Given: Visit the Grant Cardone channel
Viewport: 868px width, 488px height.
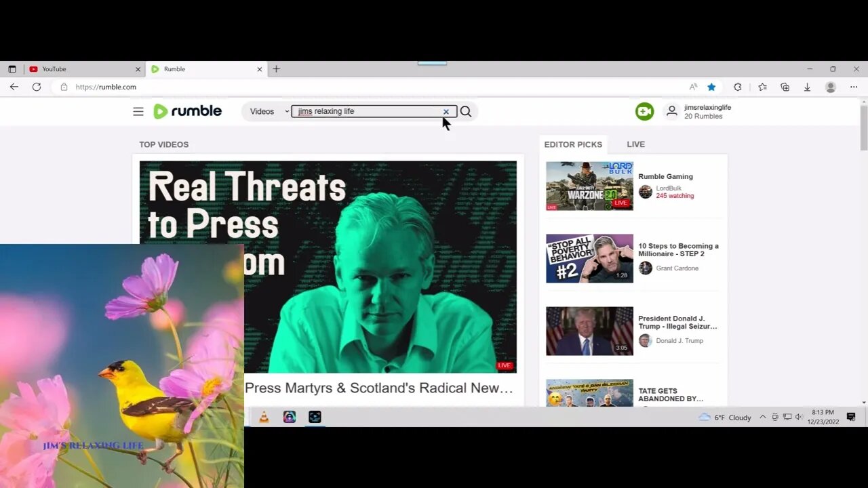Looking at the screenshot, I should click(677, 268).
